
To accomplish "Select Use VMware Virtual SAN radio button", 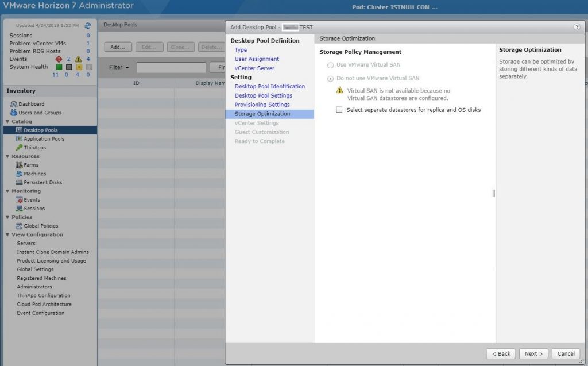I will pyautogui.click(x=330, y=66).
